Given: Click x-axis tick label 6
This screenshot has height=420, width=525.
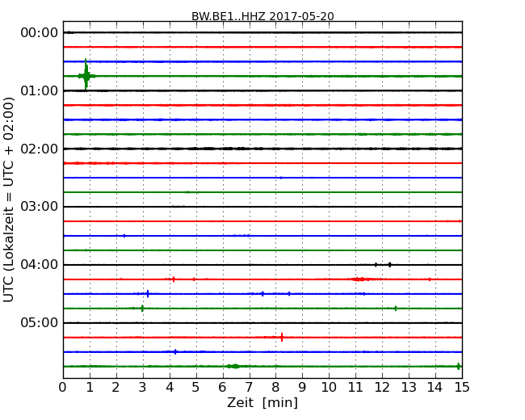Looking at the screenshot, I should point(223,388).
